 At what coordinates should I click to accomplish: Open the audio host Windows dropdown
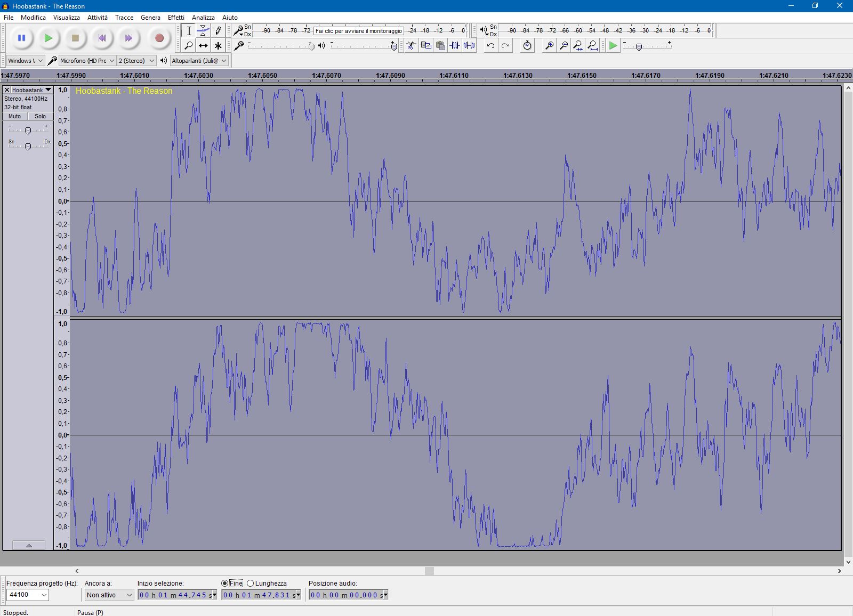[x=26, y=61]
